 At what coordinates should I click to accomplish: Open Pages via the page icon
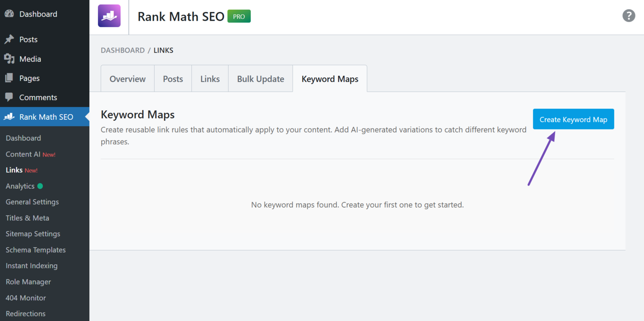10,78
